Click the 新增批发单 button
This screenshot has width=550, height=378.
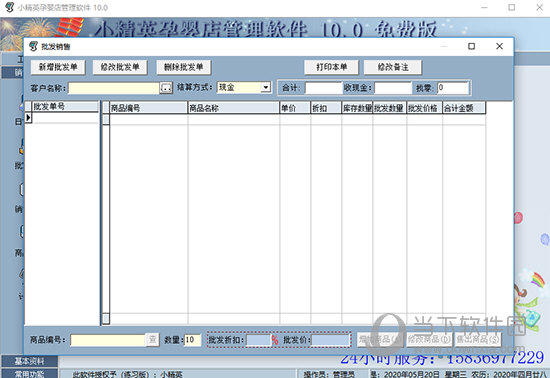(58, 67)
